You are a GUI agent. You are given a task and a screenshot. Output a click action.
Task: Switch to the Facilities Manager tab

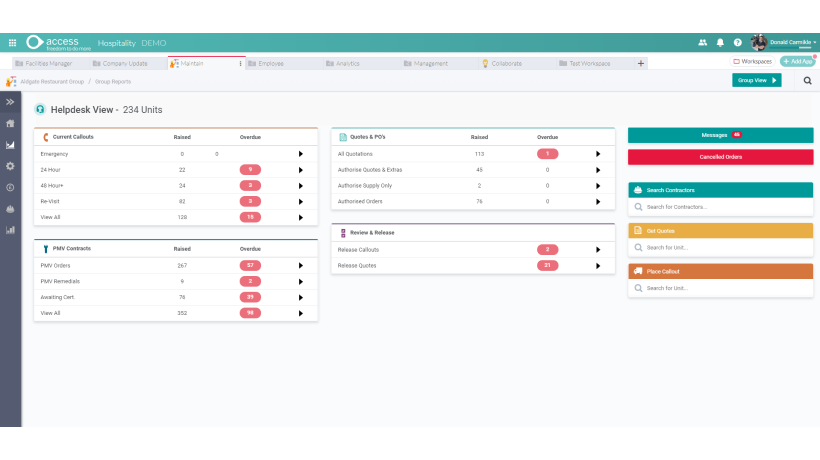[48, 63]
